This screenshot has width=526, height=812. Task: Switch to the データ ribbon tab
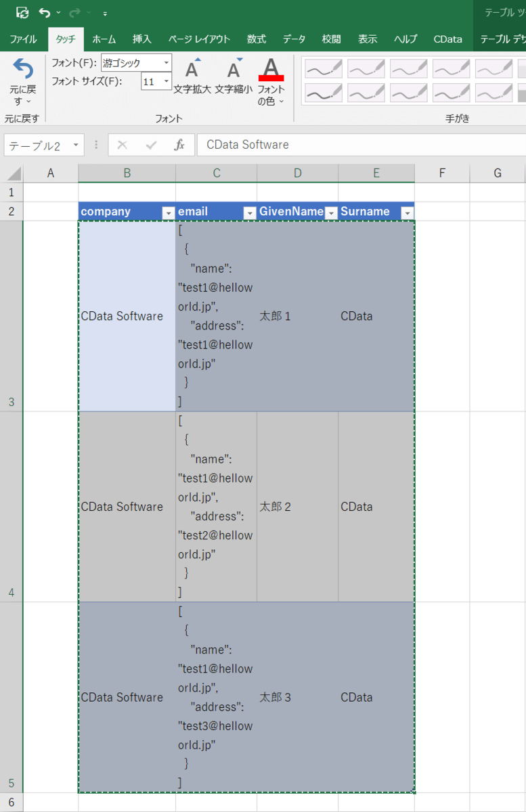click(x=294, y=39)
